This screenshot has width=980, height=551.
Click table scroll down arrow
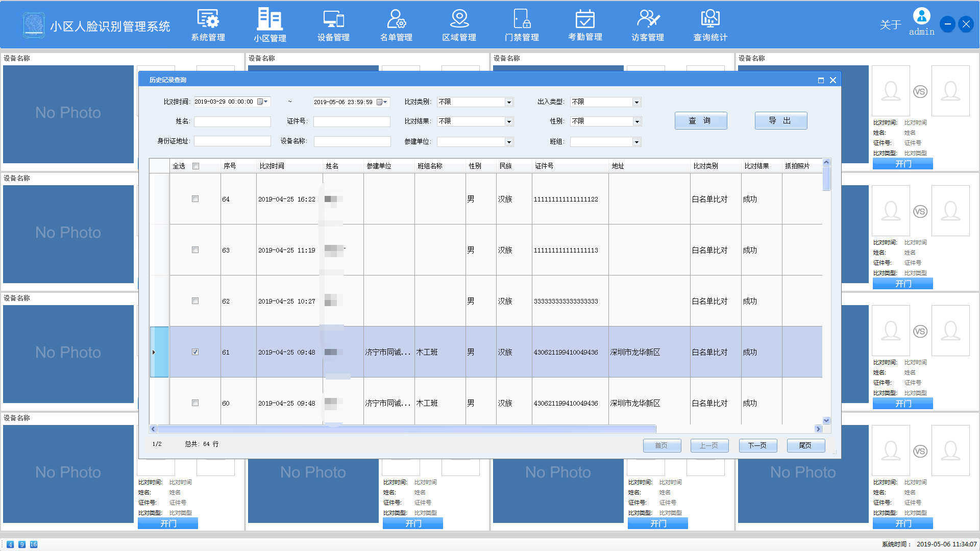[x=826, y=421]
